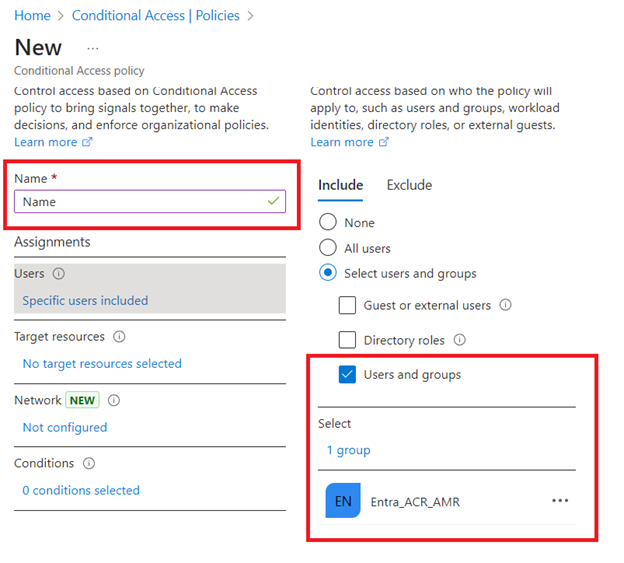Check the Directory roles checkbox
The width and height of the screenshot is (624, 563).
347,340
